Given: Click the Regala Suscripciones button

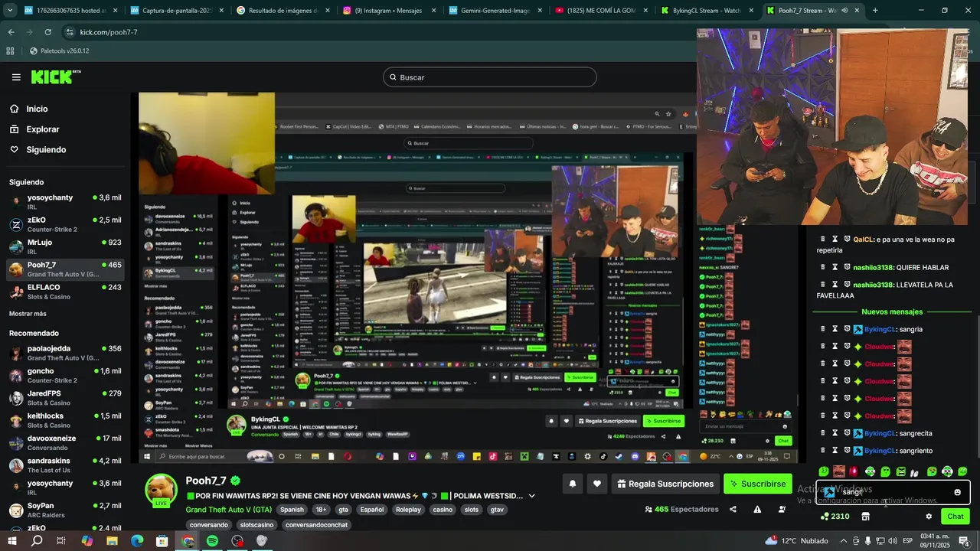Looking at the screenshot, I should tap(664, 484).
